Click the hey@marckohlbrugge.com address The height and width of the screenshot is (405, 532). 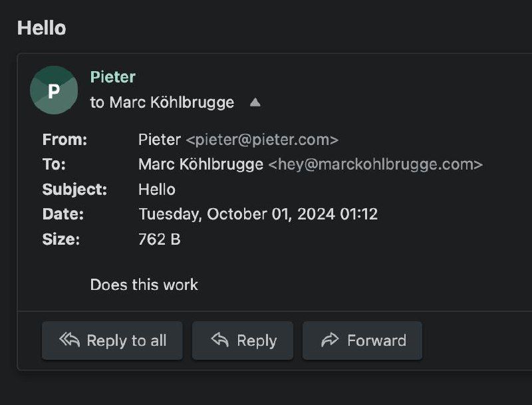tap(375, 164)
